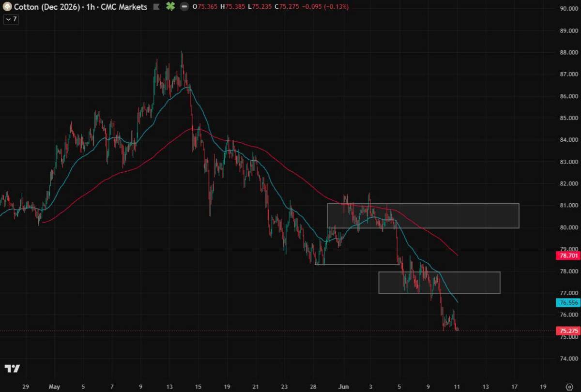Select the lower grey rectangle near 77.000–78.000

(439, 283)
